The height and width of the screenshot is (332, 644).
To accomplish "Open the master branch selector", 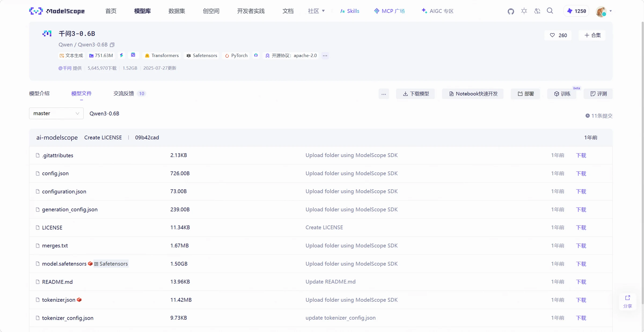I will [x=56, y=113].
